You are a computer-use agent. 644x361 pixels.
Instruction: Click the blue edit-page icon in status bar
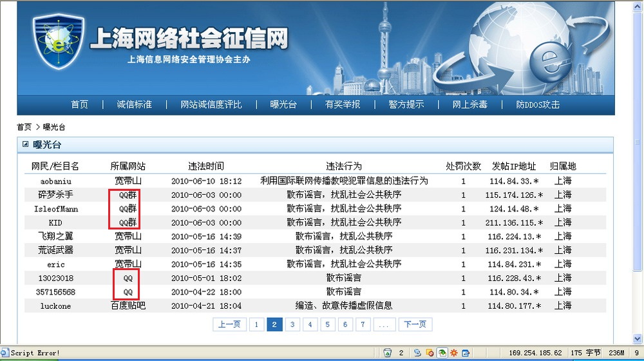[466, 353]
